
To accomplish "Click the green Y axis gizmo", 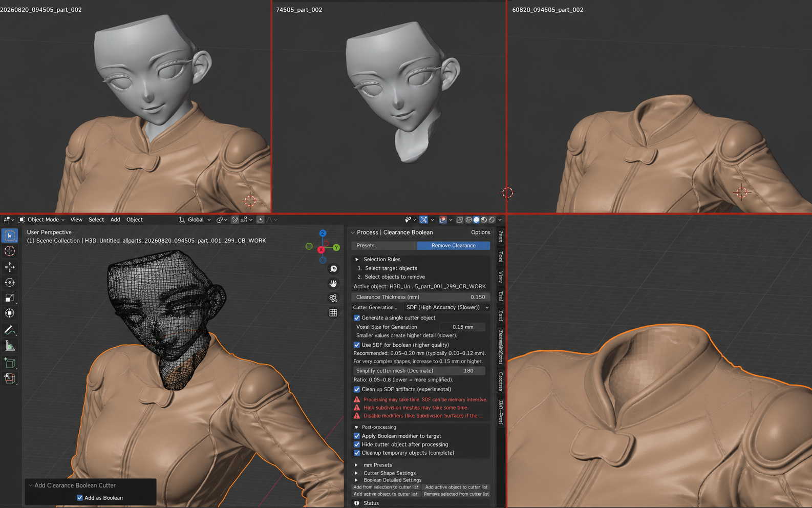I will pyautogui.click(x=336, y=247).
